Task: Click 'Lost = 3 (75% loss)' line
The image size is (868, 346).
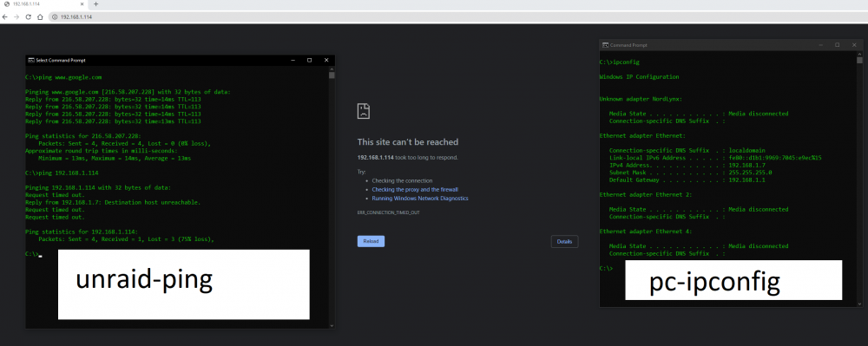Action: point(126,239)
